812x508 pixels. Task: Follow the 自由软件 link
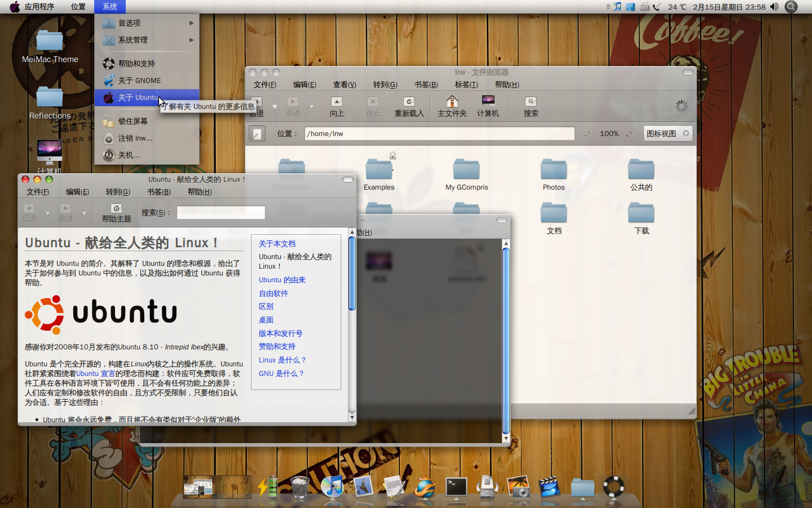tap(273, 294)
